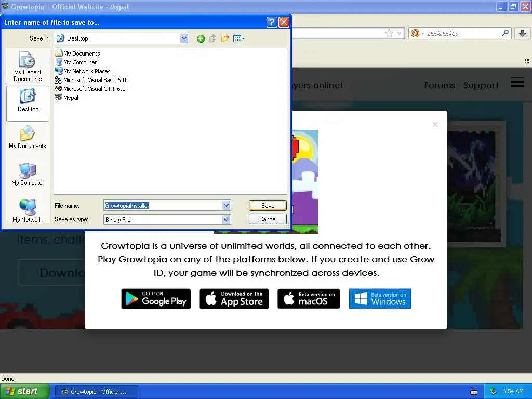Select My Network Places in file list
532x399 pixels.
coord(83,71)
